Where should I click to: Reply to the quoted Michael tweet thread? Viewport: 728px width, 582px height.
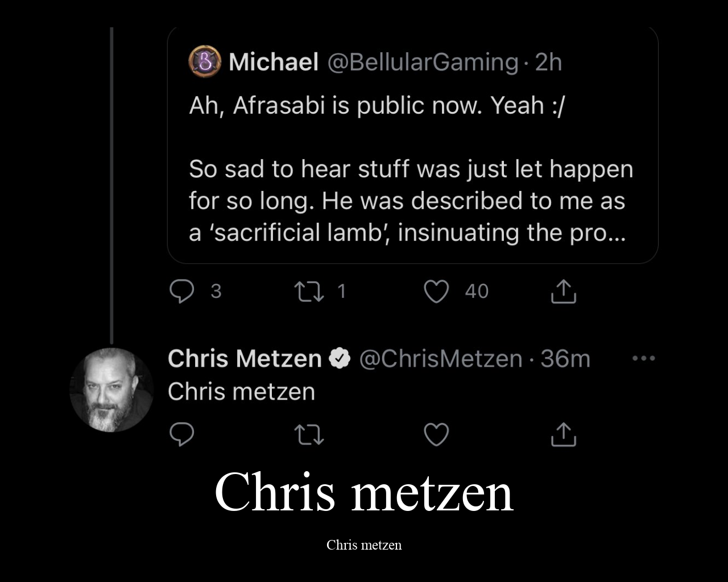tap(182, 291)
